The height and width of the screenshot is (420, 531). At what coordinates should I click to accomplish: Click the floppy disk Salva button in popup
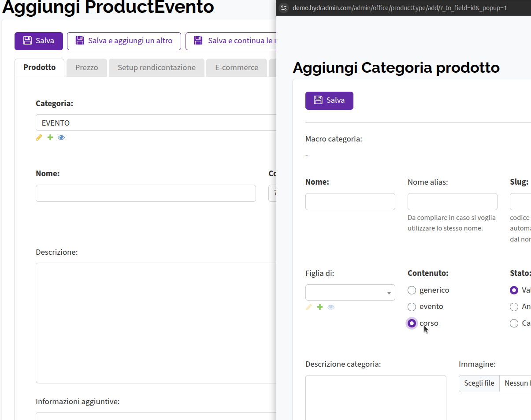[329, 100]
